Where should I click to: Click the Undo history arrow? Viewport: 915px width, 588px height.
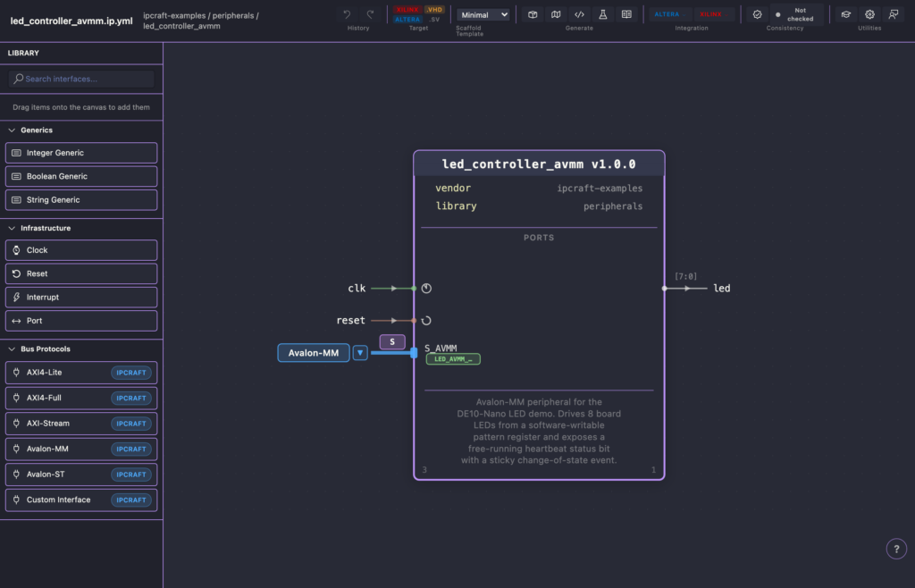click(347, 14)
